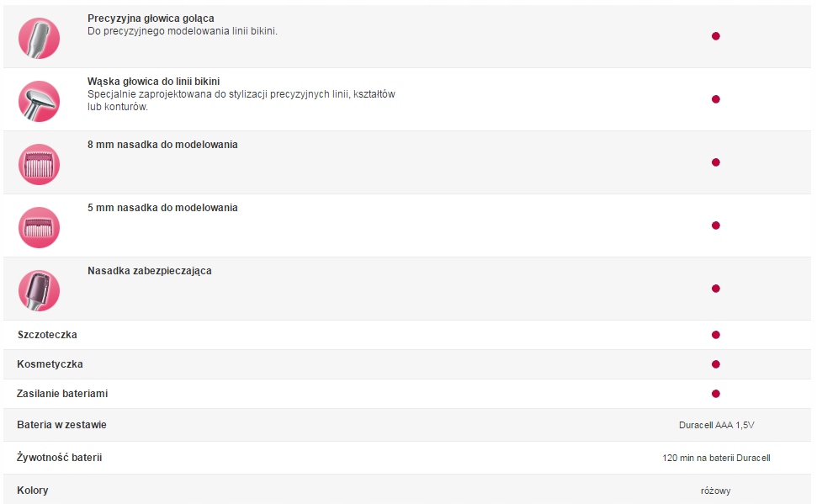Screen dimensions: 817x504
Task: Click the różowy color value
Action: click(715, 491)
